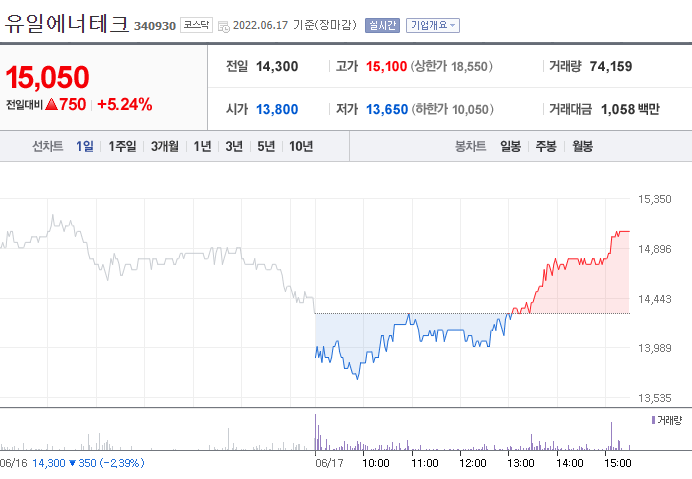Screen dimensions: 692x479
Task: Click the red up-triangle change indicator
Action: tap(52, 105)
